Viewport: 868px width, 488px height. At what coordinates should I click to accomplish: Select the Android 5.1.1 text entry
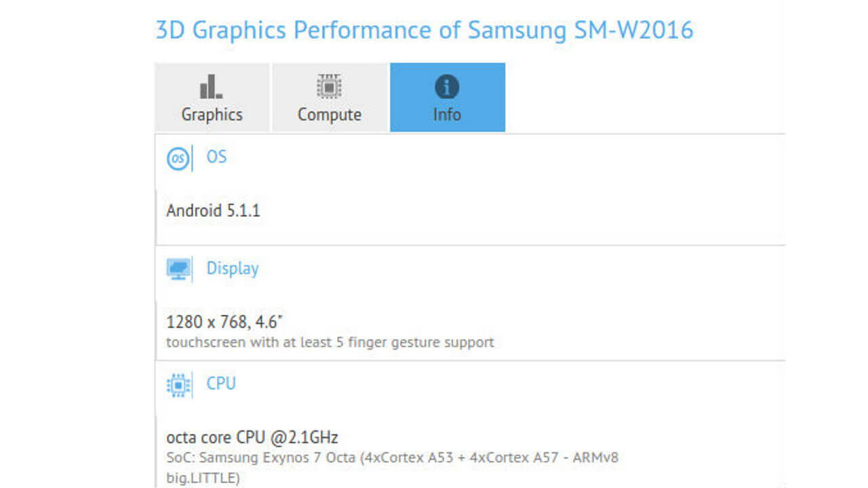214,211
